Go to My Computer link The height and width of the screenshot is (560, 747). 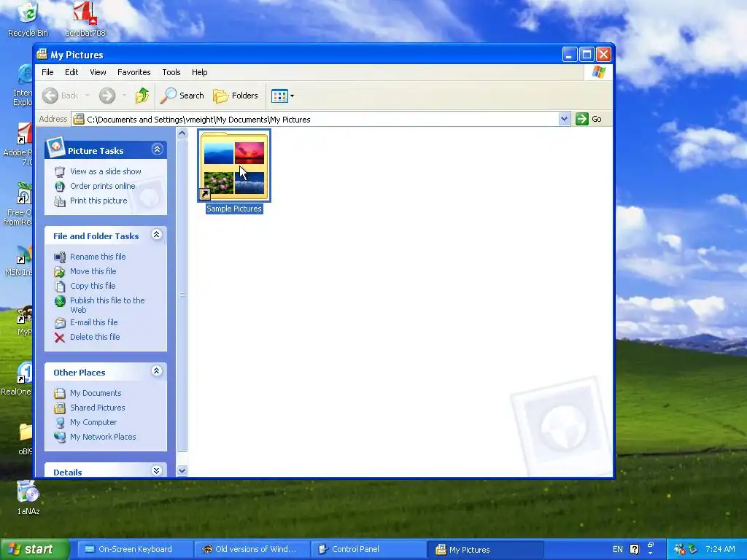point(93,423)
